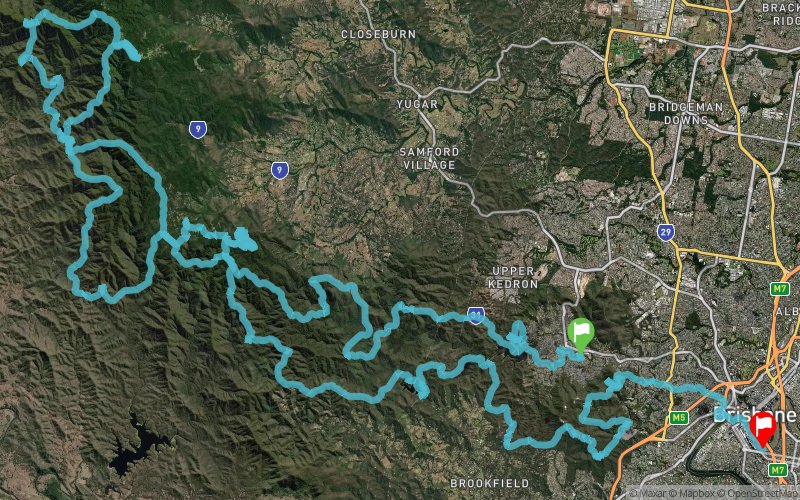The width and height of the screenshot is (800, 500).
Task: Click the Brookfield place label
Action: 489,483
